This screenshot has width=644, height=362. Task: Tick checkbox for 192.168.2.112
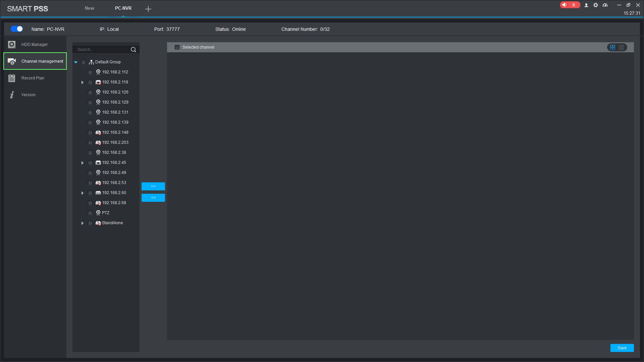click(x=90, y=72)
